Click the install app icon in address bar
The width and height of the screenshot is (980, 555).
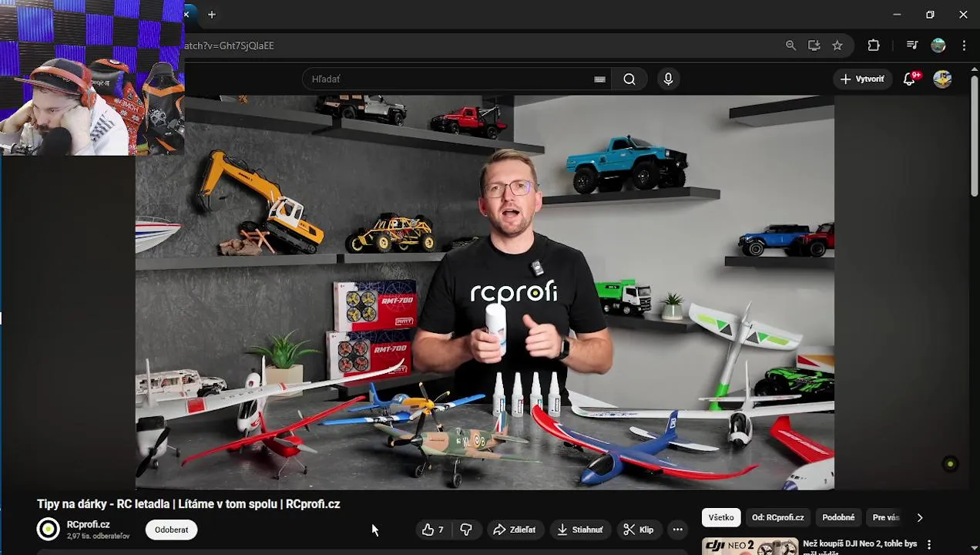814,45
